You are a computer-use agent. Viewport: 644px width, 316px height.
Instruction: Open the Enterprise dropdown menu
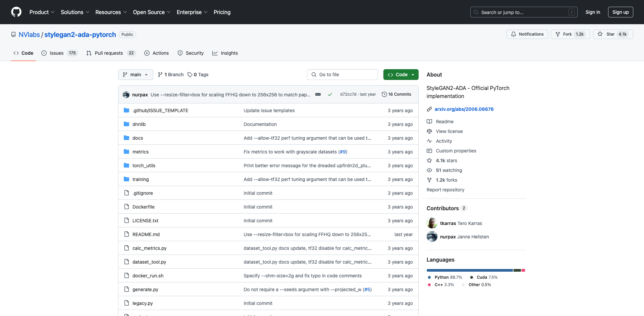(x=192, y=12)
